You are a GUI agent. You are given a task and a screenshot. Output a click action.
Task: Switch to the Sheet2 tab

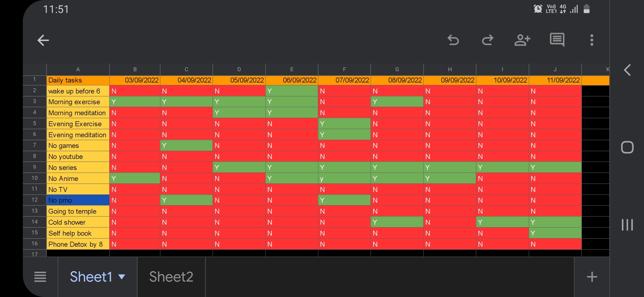tap(171, 277)
